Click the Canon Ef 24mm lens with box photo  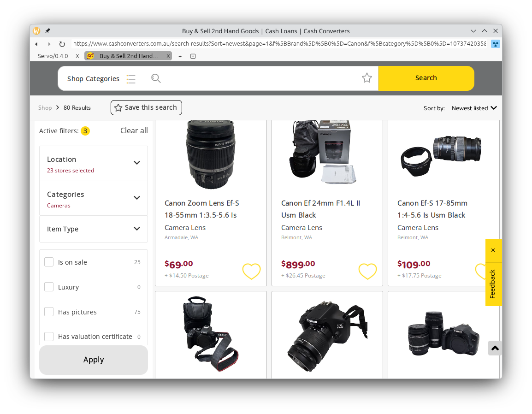[x=323, y=152]
